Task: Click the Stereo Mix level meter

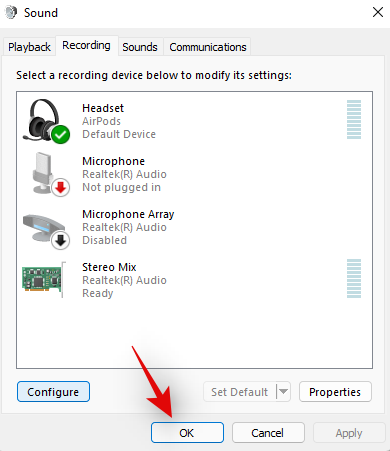Action: point(354,278)
